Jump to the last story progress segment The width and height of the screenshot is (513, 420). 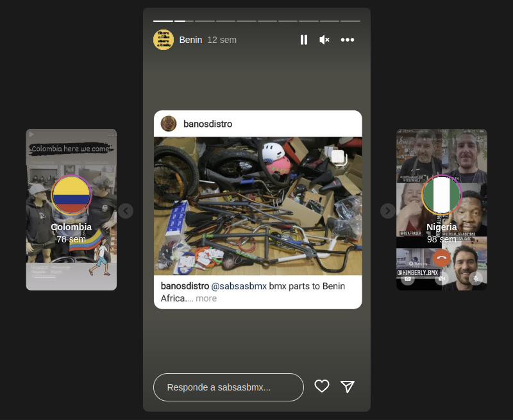pyautogui.click(x=350, y=21)
